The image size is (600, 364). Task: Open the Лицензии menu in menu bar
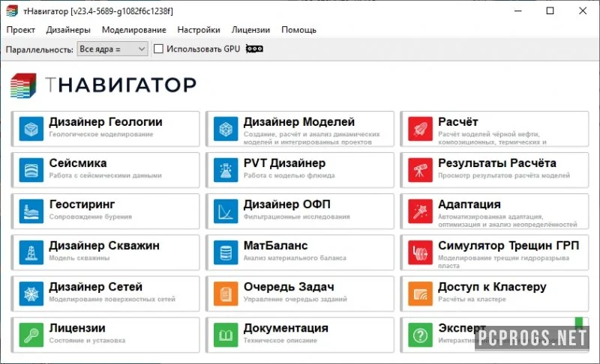coord(250,30)
